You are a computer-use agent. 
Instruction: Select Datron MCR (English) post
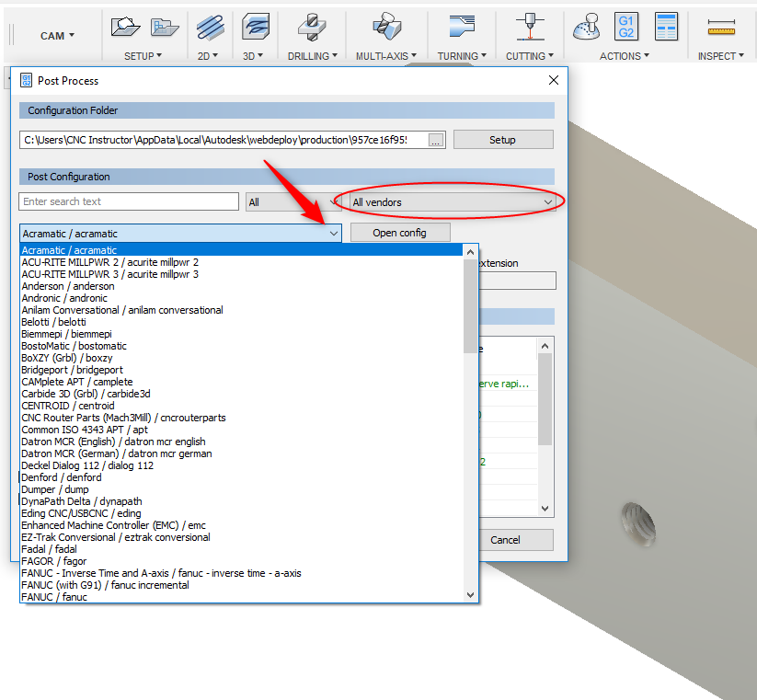coord(241,442)
